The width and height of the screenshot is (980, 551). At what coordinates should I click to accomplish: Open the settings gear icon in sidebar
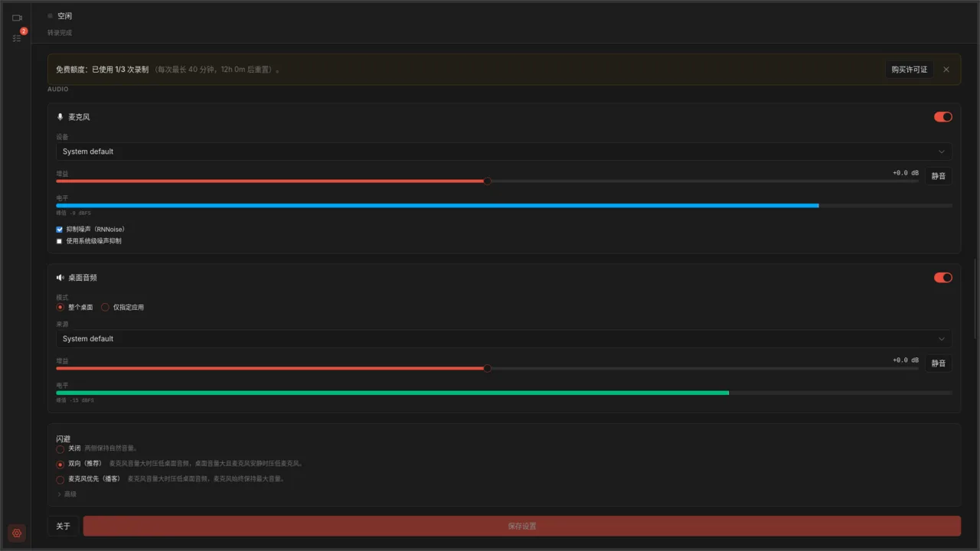[x=17, y=533]
